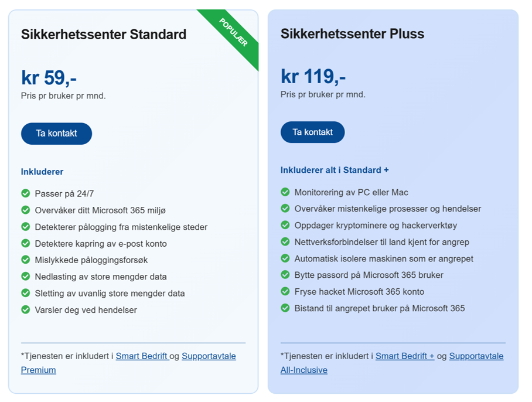This screenshot has width=532, height=402.
Task: Click check icon by Fryse hacket Microsoft 365 konto
Action: pos(285,291)
